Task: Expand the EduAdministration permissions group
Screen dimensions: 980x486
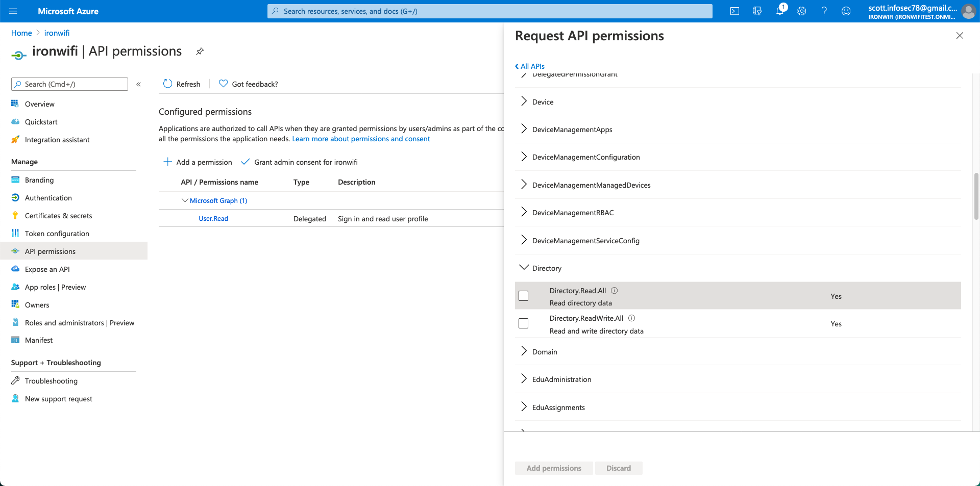Action: click(524, 378)
